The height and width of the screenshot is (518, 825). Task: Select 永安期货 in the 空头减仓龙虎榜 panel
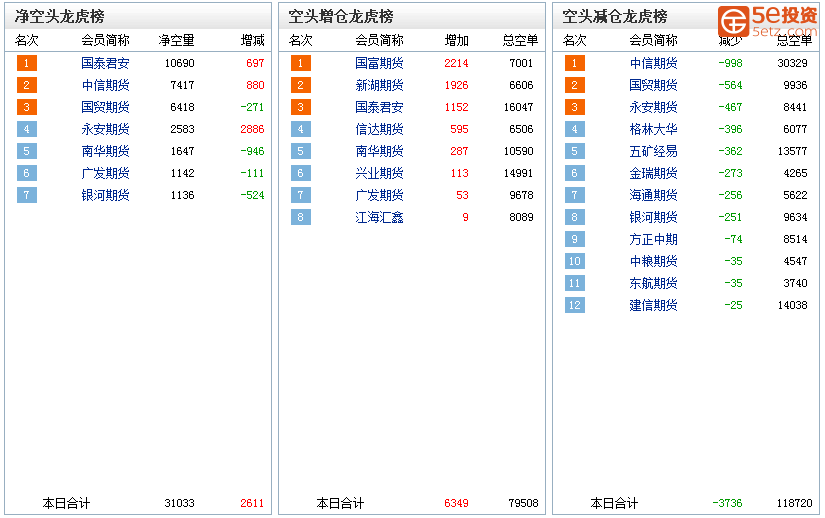point(653,107)
